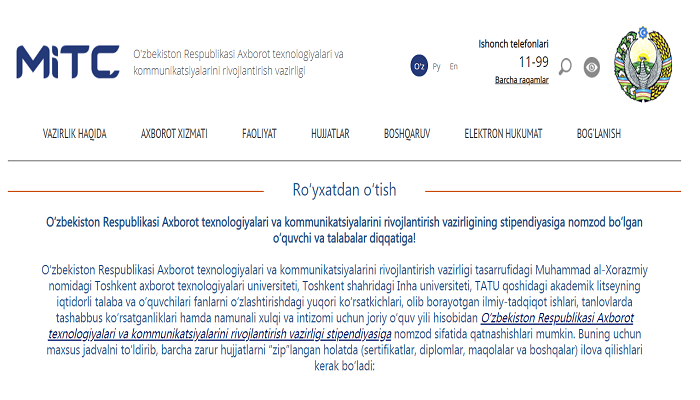Click the MITC logo
This screenshot has height=400, width=700.
click(67, 63)
